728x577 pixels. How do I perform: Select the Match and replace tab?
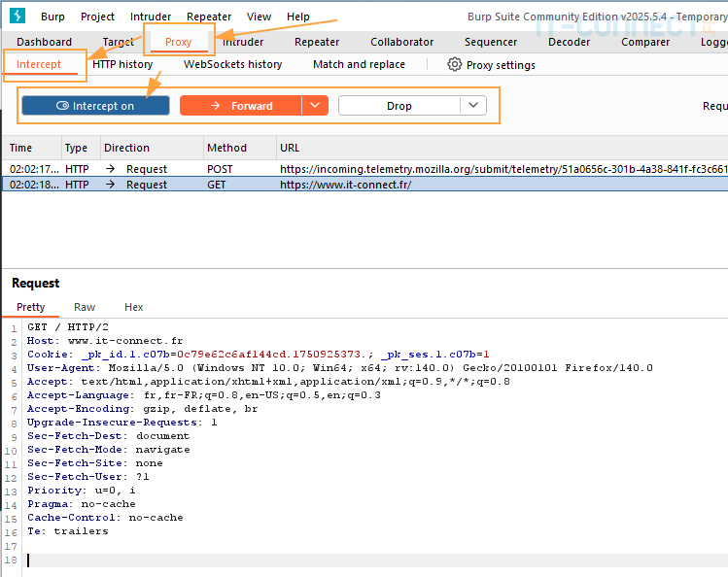359,64
